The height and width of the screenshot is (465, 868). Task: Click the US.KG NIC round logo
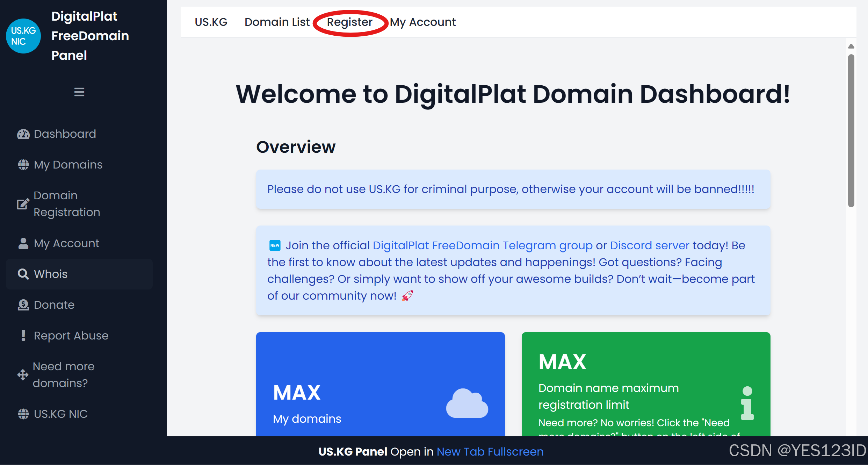(x=23, y=36)
